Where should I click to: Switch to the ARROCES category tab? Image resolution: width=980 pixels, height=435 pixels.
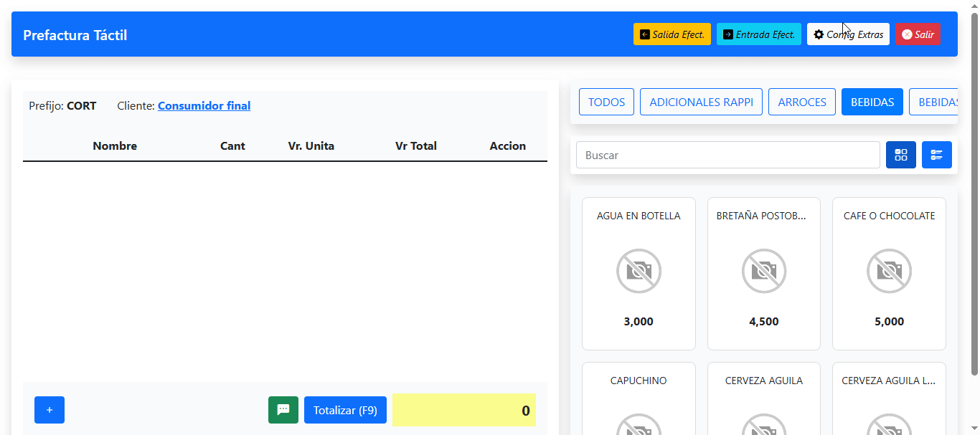[x=802, y=102]
